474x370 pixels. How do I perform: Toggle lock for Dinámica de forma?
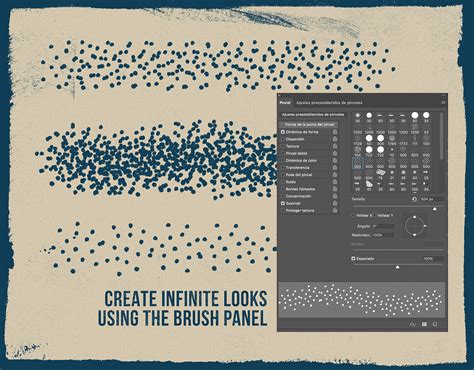tap(335, 132)
